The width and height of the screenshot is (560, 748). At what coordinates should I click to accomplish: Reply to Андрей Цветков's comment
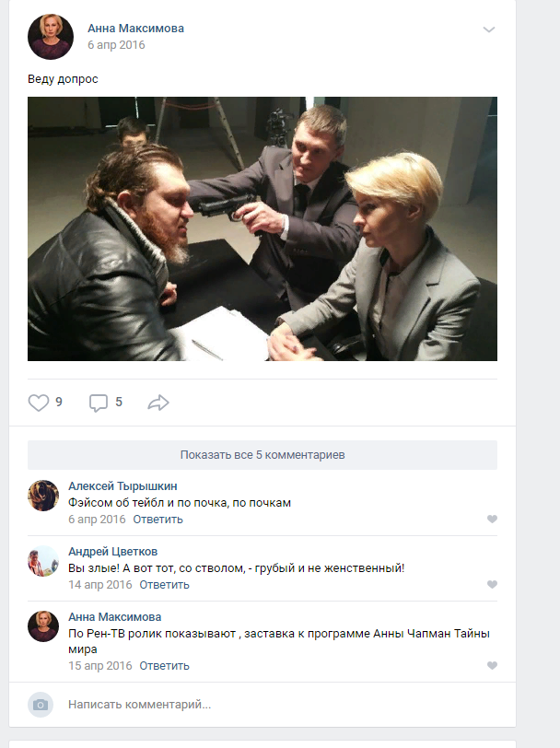point(164,584)
